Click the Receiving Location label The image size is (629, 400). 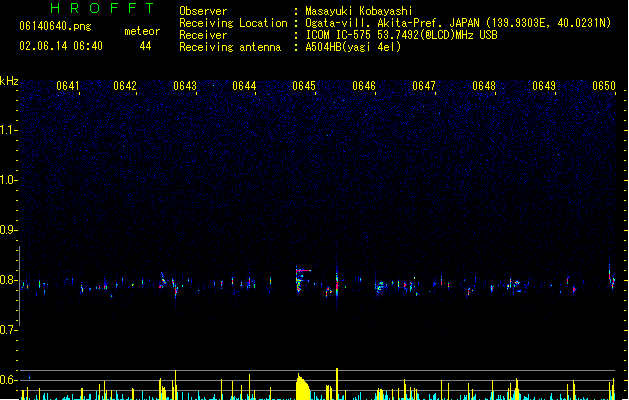click(x=233, y=23)
